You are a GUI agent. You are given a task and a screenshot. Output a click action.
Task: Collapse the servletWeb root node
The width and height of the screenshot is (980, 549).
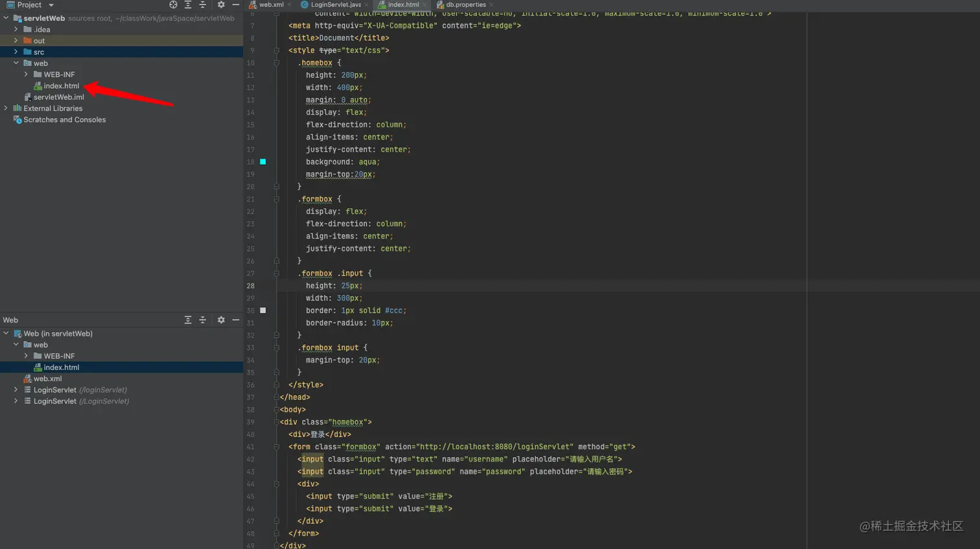(x=6, y=18)
